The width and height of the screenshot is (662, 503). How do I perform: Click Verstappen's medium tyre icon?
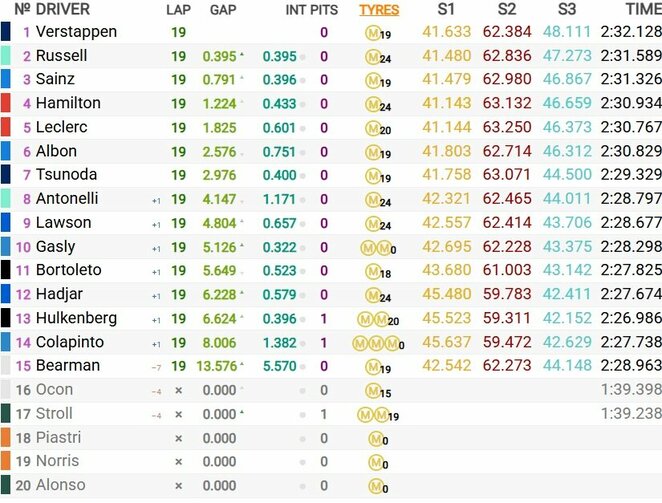coord(372,32)
